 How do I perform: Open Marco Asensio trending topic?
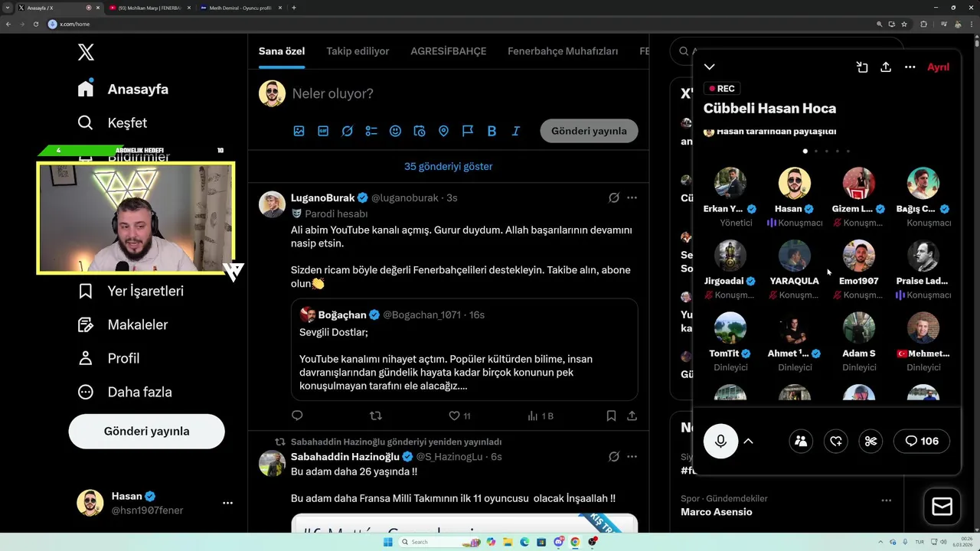tap(717, 512)
